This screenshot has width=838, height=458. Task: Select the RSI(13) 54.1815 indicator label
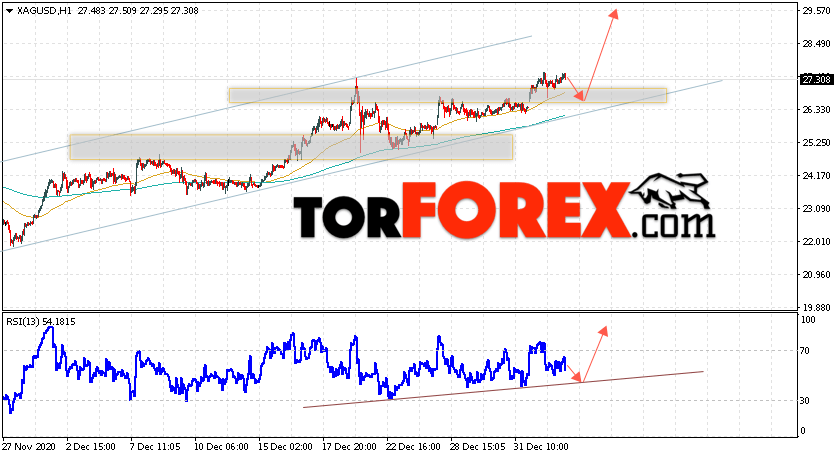41,322
